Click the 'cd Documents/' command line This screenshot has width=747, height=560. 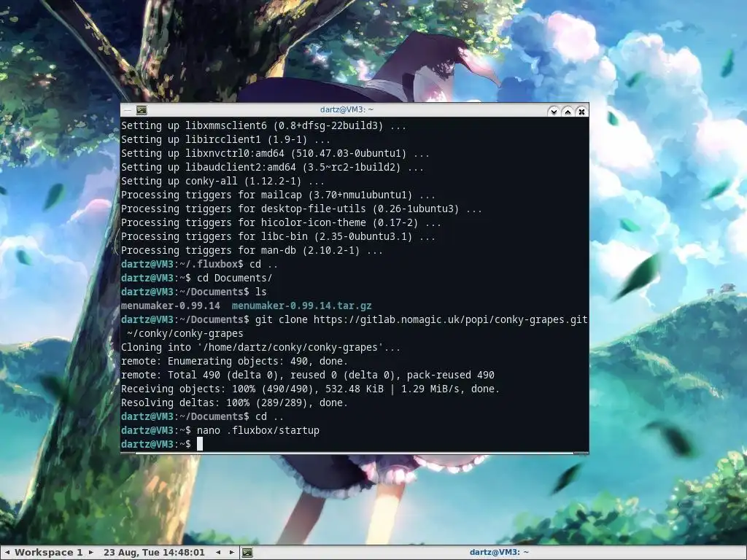tap(196, 278)
